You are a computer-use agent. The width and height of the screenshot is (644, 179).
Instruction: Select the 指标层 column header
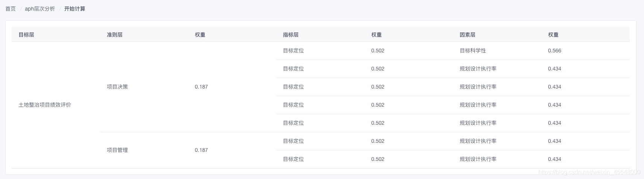[x=291, y=35]
